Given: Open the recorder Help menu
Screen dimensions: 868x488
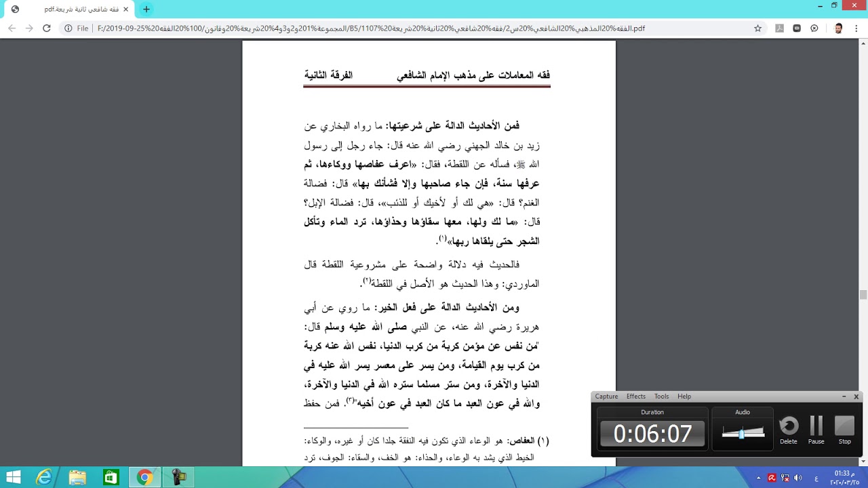Looking at the screenshot, I should point(684,396).
